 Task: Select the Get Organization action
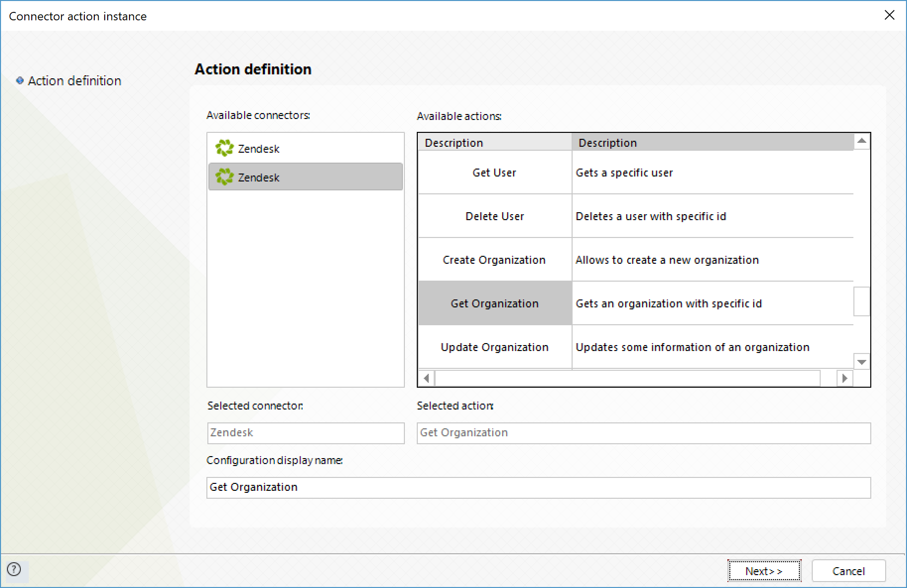(x=495, y=303)
